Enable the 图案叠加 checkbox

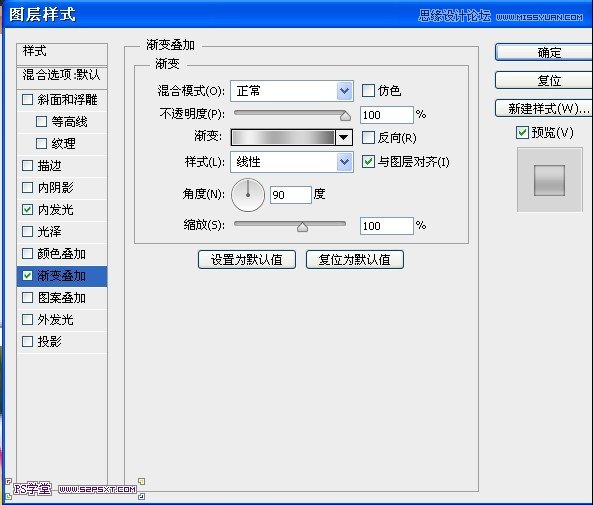click(27, 297)
